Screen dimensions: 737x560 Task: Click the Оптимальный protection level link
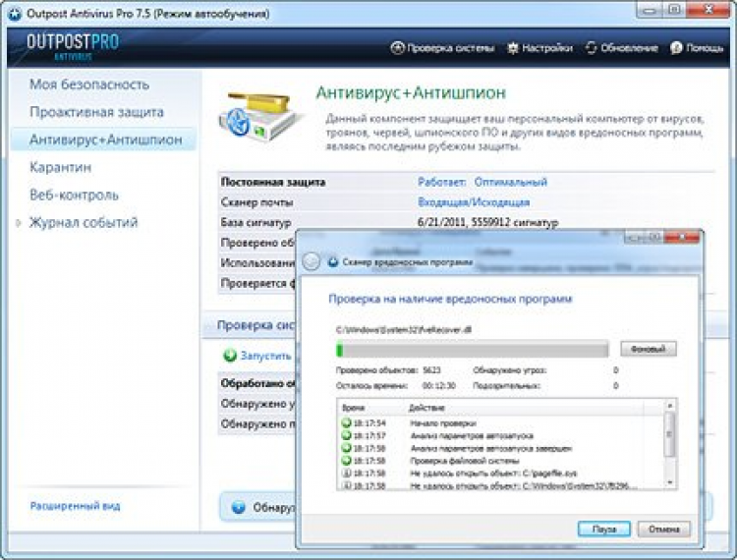(510, 182)
